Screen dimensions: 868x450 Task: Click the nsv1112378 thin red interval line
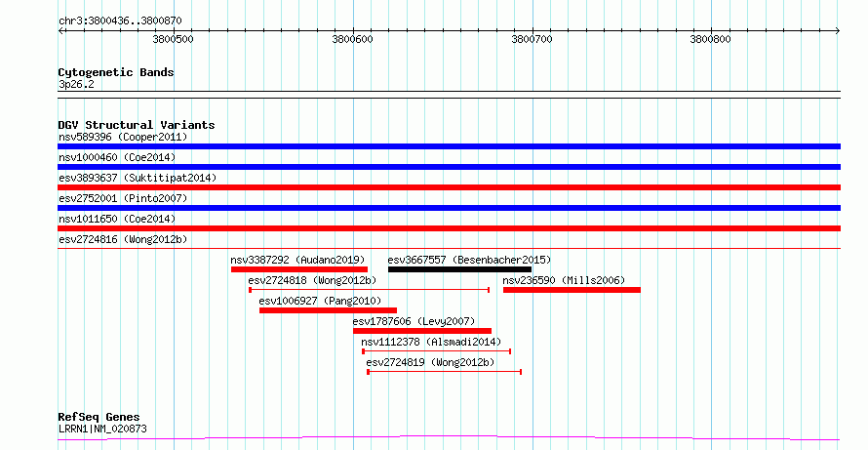pyautogui.click(x=436, y=350)
